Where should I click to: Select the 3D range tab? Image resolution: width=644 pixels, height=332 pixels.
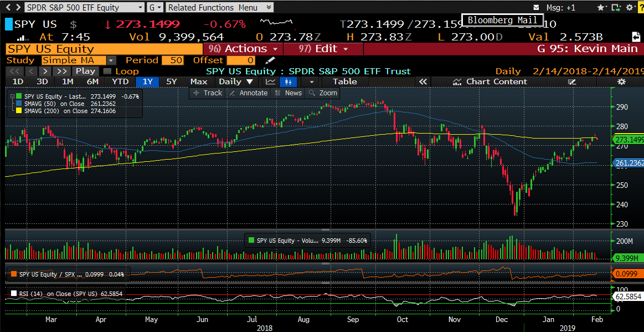click(42, 81)
